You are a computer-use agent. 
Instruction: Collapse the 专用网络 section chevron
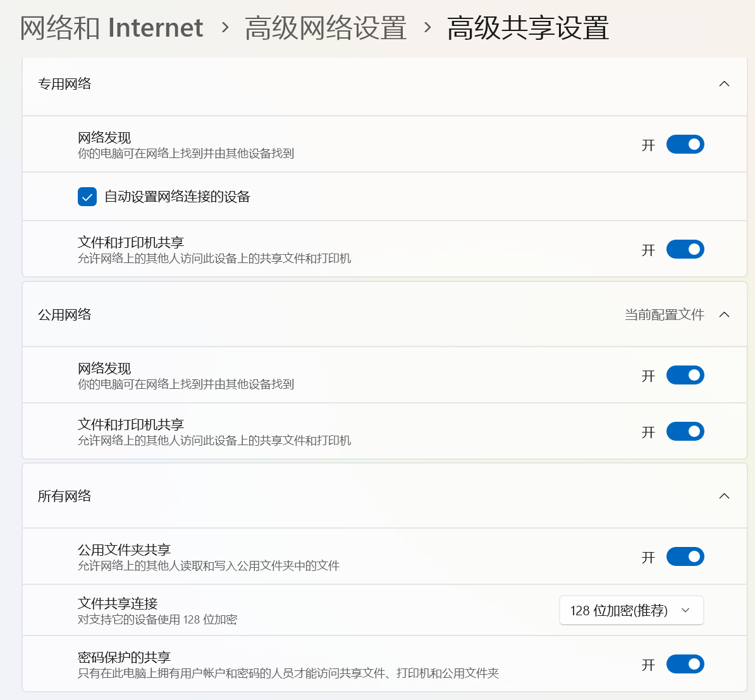click(724, 84)
